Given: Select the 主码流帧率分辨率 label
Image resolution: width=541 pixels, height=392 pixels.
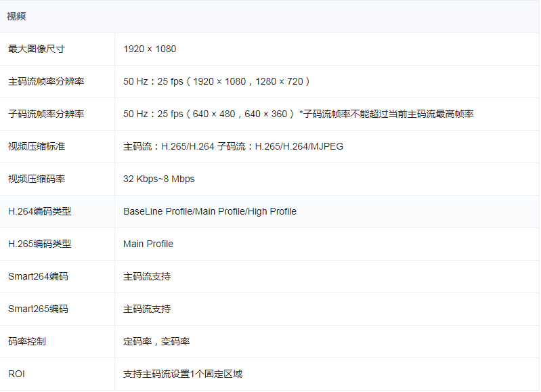Looking at the screenshot, I should [x=46, y=81].
